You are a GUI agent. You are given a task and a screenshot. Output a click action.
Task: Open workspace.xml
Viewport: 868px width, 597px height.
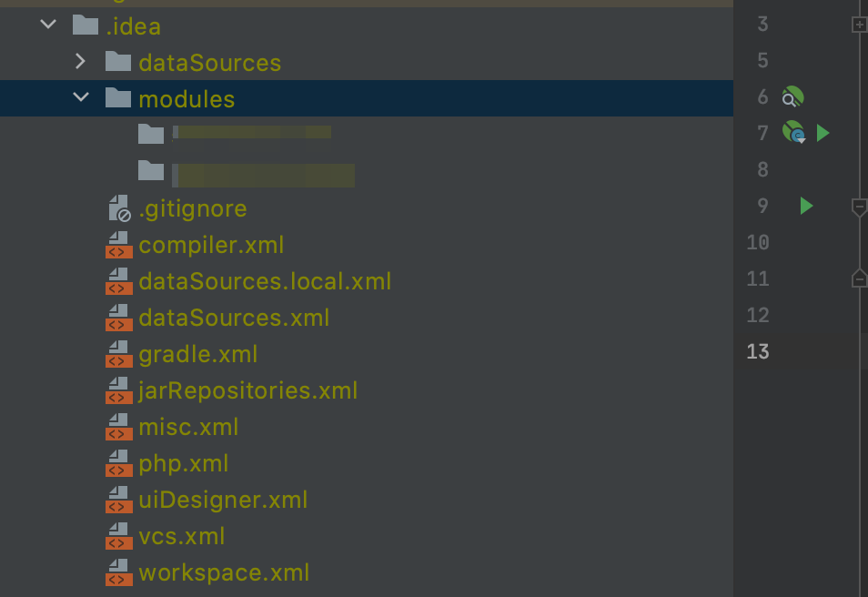[223, 572]
